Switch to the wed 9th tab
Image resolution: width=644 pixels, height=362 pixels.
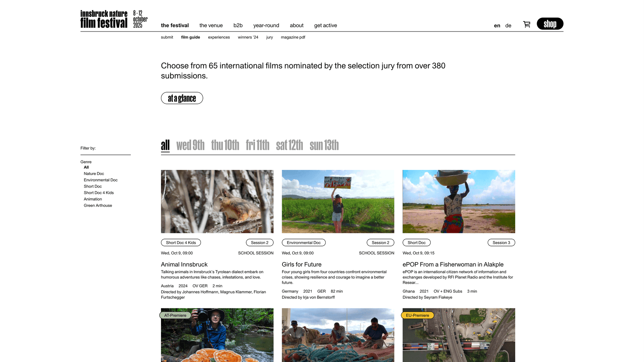190,145
